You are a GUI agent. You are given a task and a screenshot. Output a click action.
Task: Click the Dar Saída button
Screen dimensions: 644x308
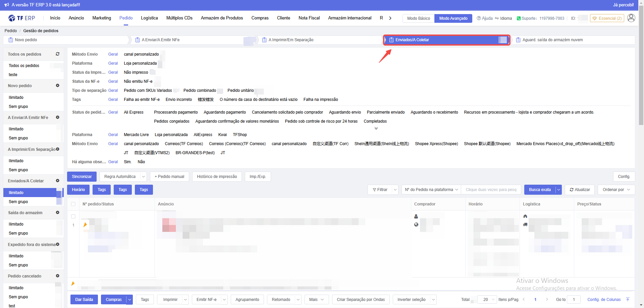[84, 300]
